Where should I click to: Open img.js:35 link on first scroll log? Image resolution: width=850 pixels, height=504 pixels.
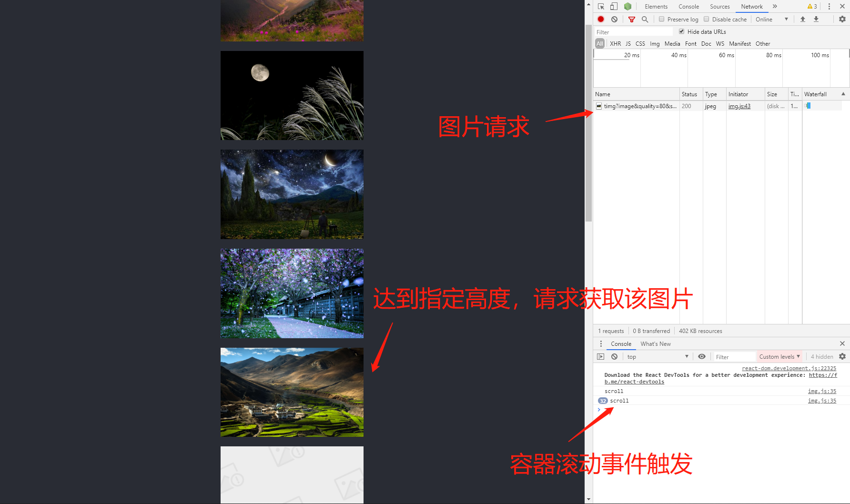pyautogui.click(x=822, y=391)
